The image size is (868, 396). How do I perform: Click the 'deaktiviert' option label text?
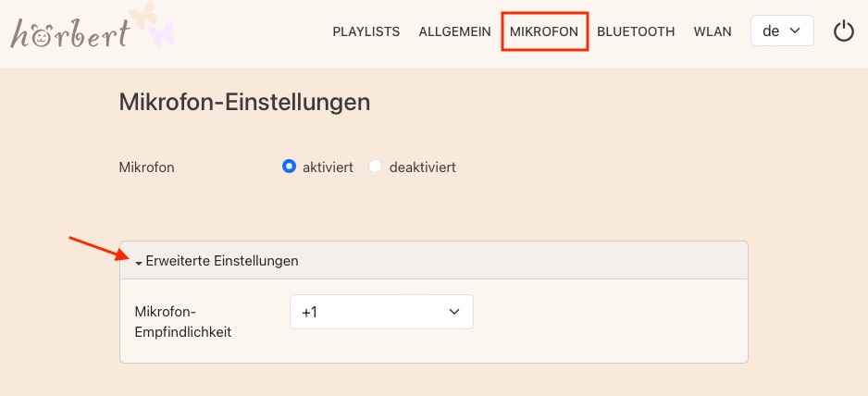(422, 167)
